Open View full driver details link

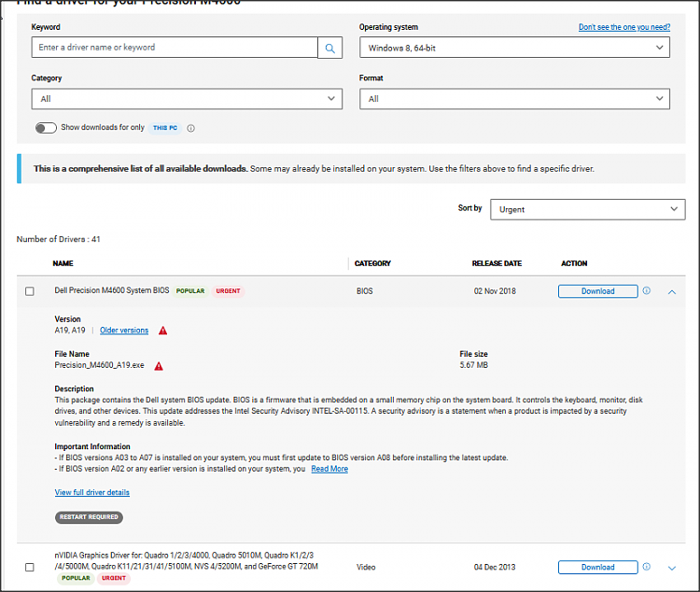(92, 492)
